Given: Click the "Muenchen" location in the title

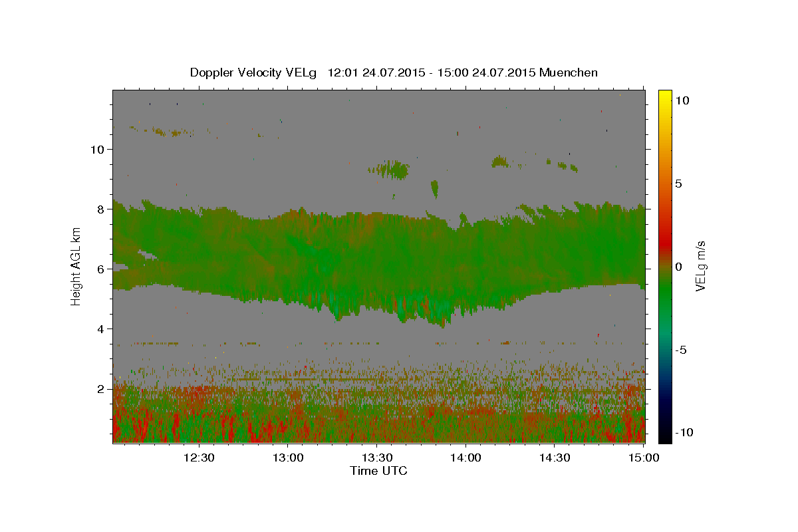Looking at the screenshot, I should 569,72.
